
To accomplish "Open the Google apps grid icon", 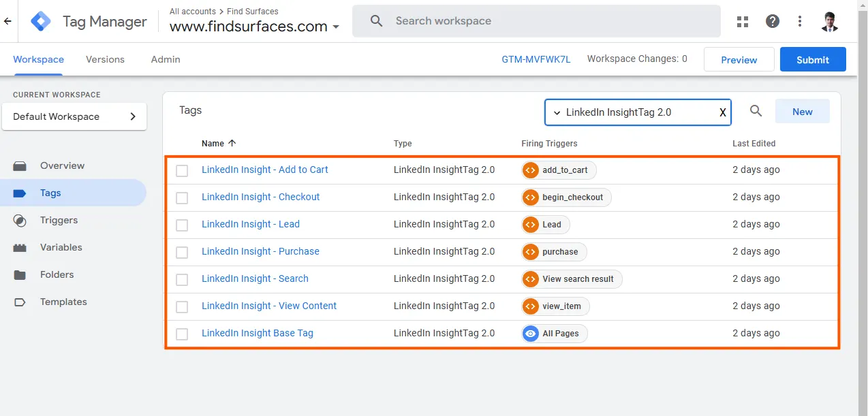I will point(743,22).
